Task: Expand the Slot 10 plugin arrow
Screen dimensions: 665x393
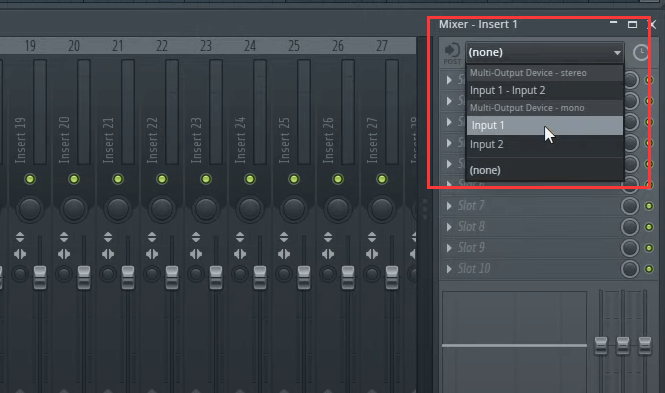Action: 449,269
